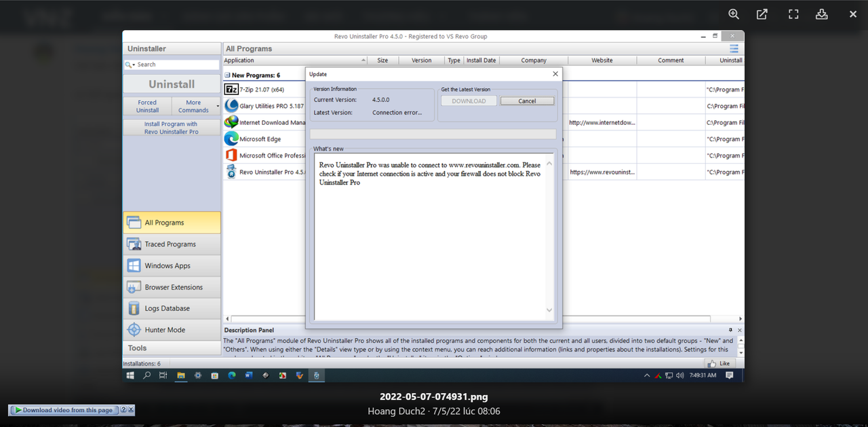
Task: Sort by Company column header
Action: point(534,60)
